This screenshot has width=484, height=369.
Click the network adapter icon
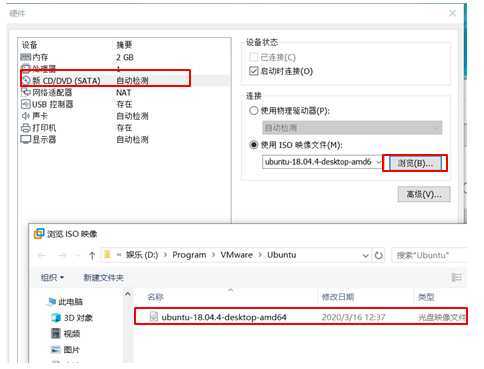(x=26, y=92)
